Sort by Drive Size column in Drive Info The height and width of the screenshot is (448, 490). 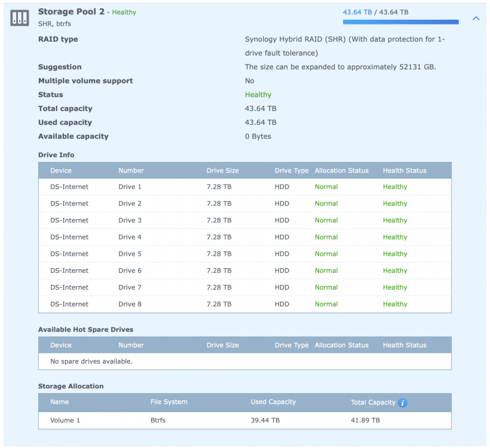click(222, 170)
